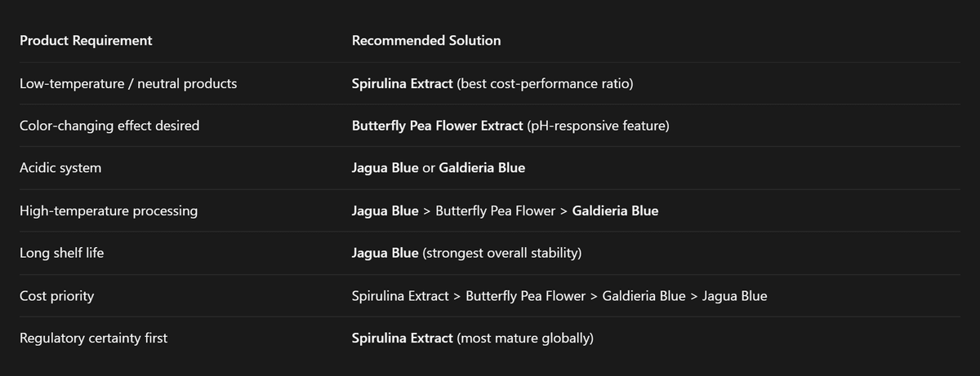Click the Recommended Solution column header
Screen dimensions: 980x376
426,41
